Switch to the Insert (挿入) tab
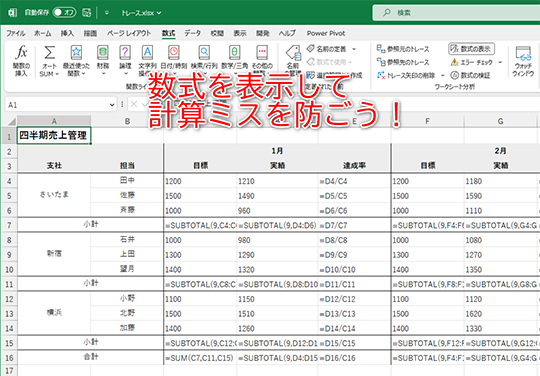The image size is (540, 376). pos(67,33)
